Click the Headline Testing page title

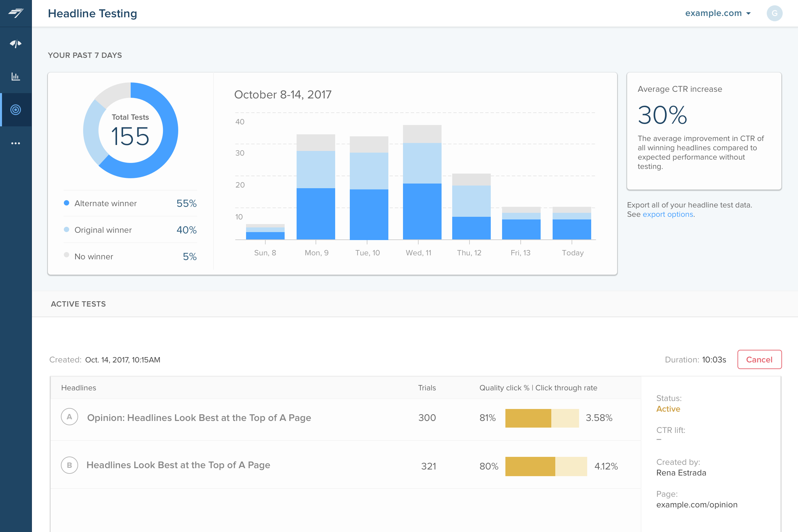pyautogui.click(x=92, y=13)
